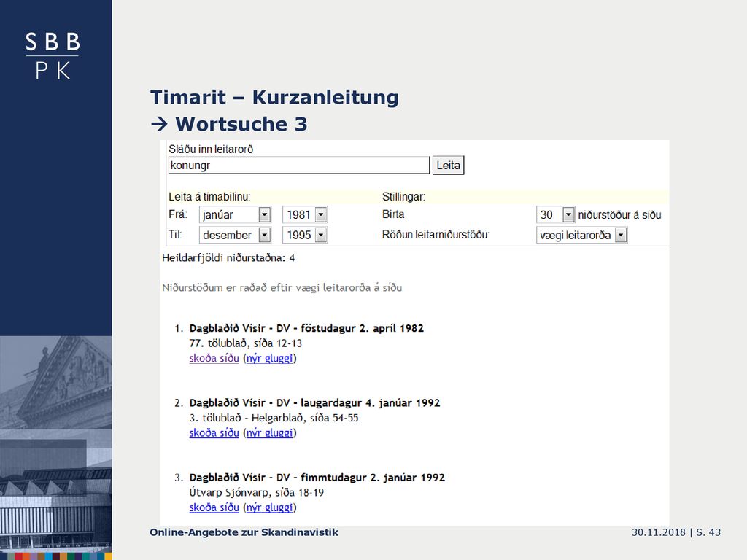Click the text 'Útvarp Sjónvarp, síða 18-19'
747x560 pixels.
click(x=256, y=493)
